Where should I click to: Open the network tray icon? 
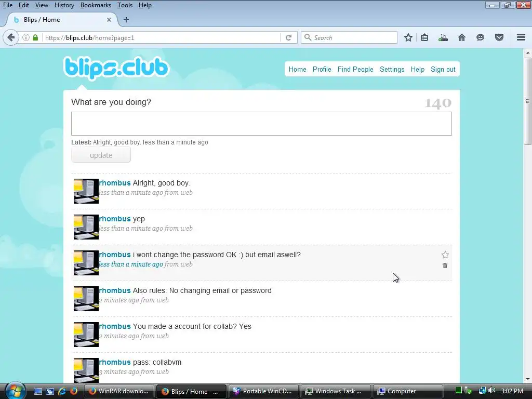[x=482, y=391]
